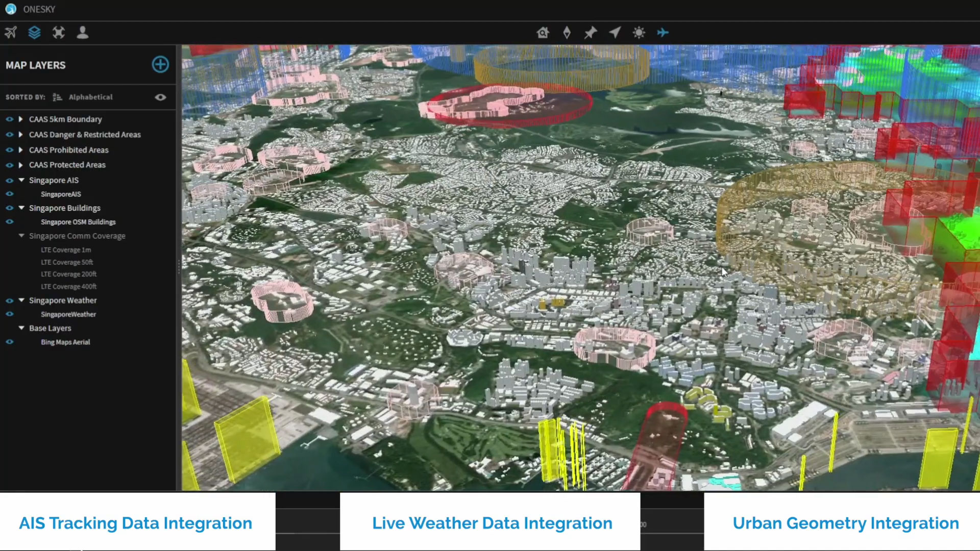Click the location arrow navigation icon
980x551 pixels.
[615, 33]
